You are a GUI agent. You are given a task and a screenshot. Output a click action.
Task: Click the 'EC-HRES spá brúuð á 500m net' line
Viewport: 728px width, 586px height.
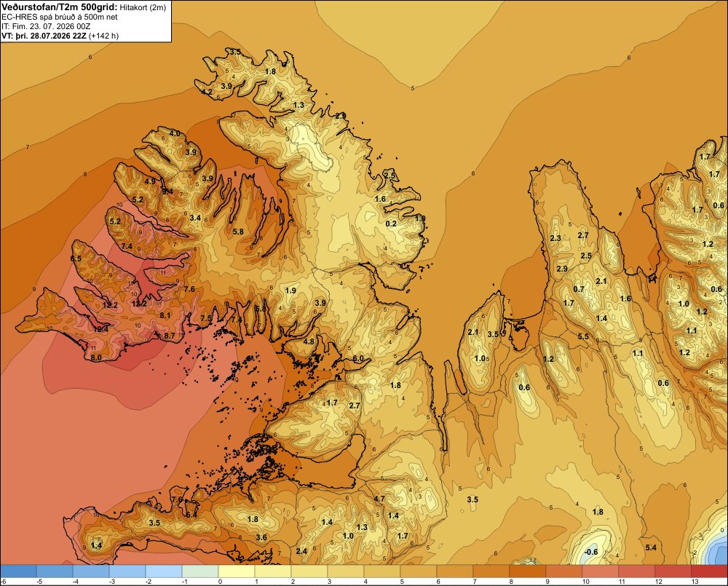(x=60, y=17)
